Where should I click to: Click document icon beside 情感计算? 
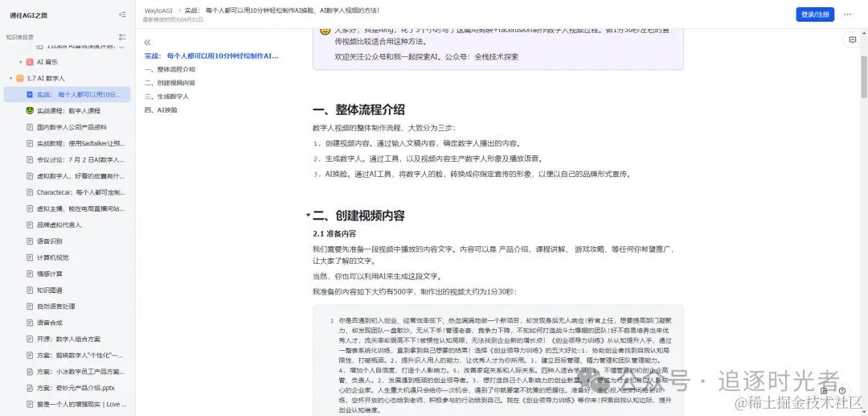pyautogui.click(x=30, y=274)
